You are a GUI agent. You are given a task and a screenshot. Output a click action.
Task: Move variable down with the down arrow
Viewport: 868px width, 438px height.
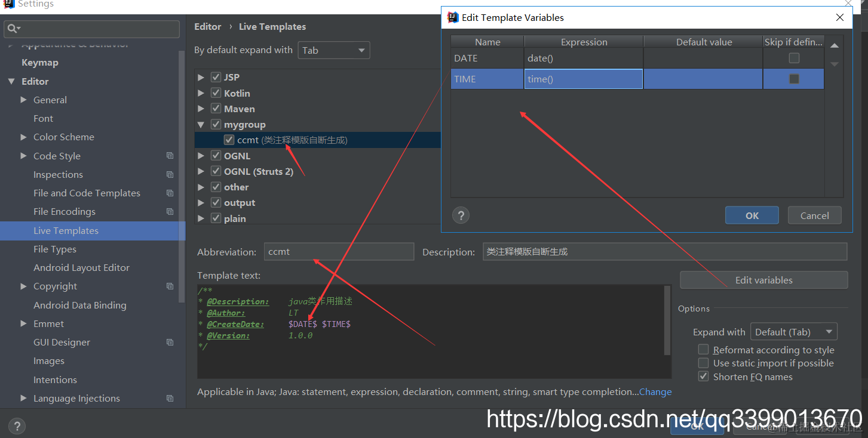coord(835,64)
